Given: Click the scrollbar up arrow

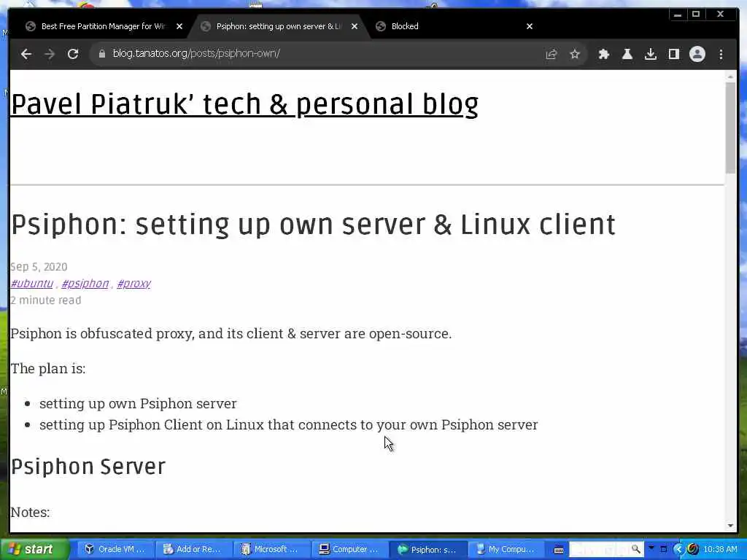Looking at the screenshot, I should (x=730, y=76).
